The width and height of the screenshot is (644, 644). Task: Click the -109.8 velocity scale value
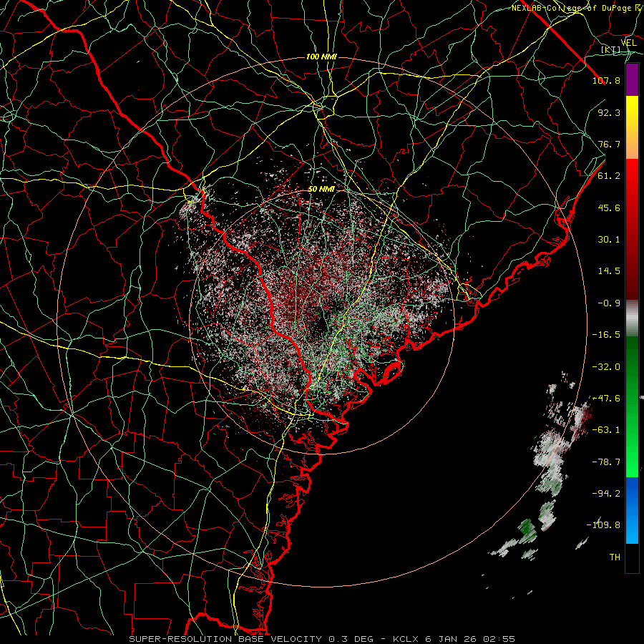coord(603,525)
